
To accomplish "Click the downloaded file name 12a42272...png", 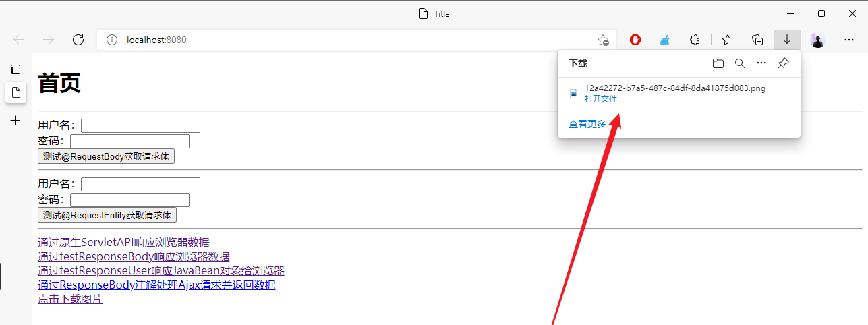I will click(675, 88).
